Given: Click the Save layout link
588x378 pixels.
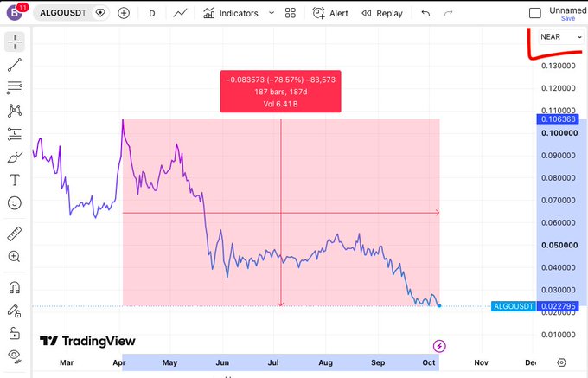Looking at the screenshot, I should tap(568, 18).
